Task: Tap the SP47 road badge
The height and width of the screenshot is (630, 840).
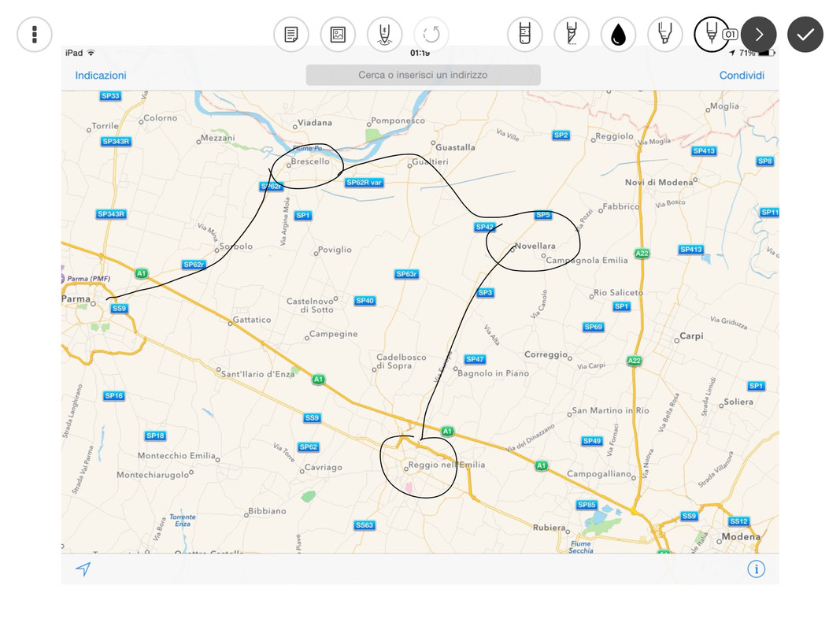Action: pos(475,359)
